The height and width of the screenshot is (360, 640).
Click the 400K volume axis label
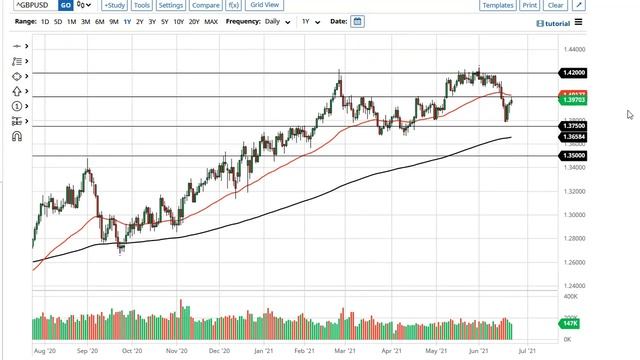pyautogui.click(x=571, y=296)
